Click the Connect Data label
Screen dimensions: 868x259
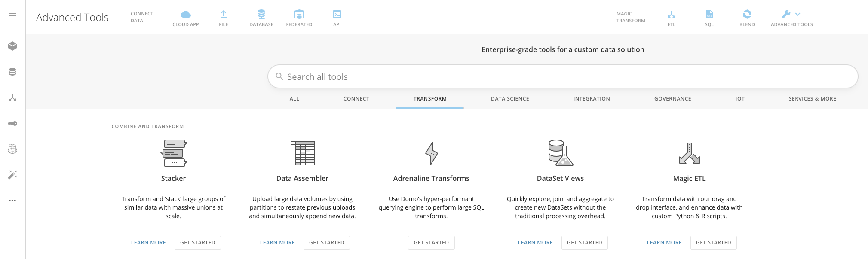142,17
